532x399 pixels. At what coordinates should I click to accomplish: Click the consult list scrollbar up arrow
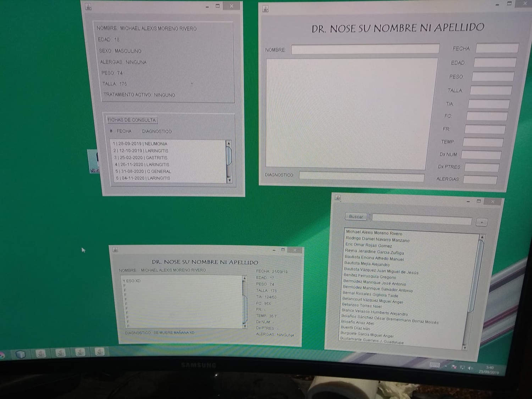pyautogui.click(x=228, y=143)
